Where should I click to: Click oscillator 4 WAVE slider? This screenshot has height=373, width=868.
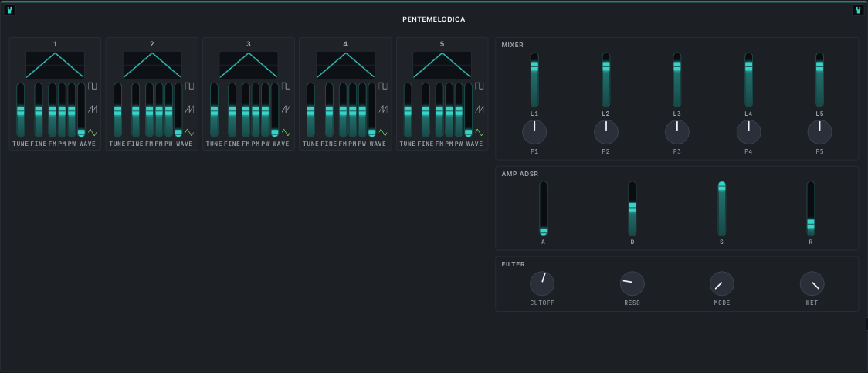[x=372, y=110]
